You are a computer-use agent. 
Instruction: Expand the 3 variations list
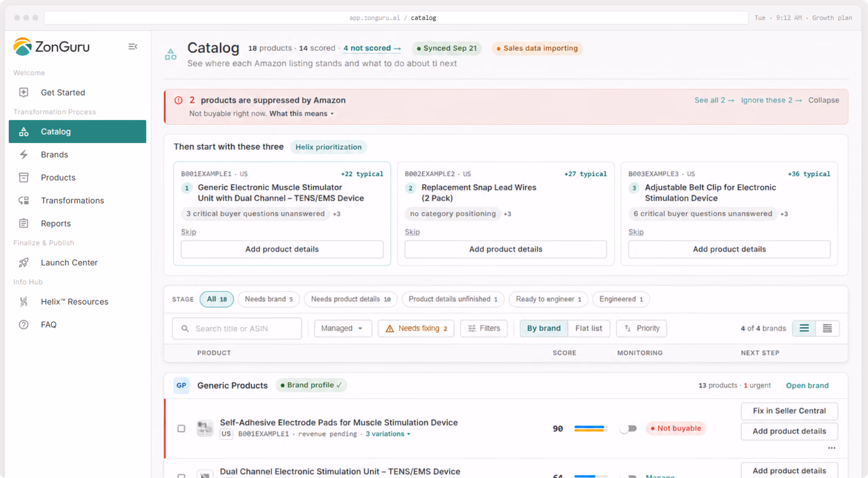[x=388, y=434]
